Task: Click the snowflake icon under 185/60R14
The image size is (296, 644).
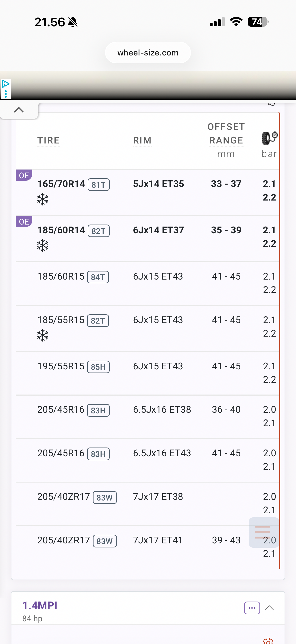Action: (x=43, y=245)
